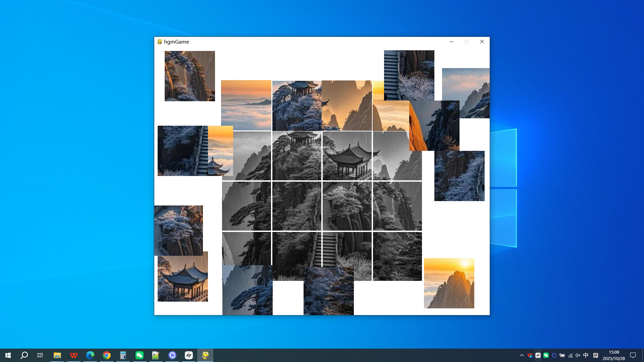Open File Explorer from the taskbar
The height and width of the screenshot is (362, 644).
[57, 355]
